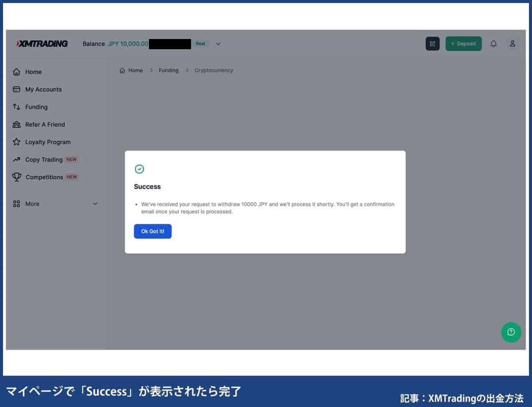Expand the account balance dropdown arrow
This screenshot has height=407, width=532.
pos(218,44)
